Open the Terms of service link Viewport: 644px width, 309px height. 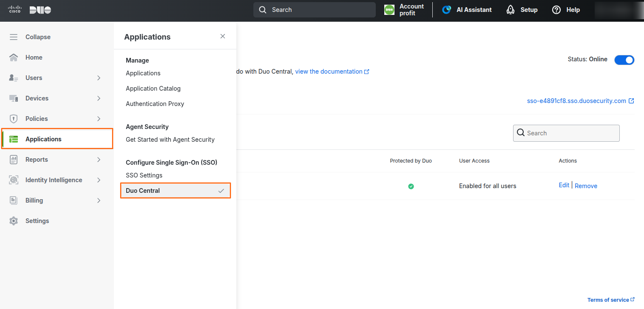point(611,300)
